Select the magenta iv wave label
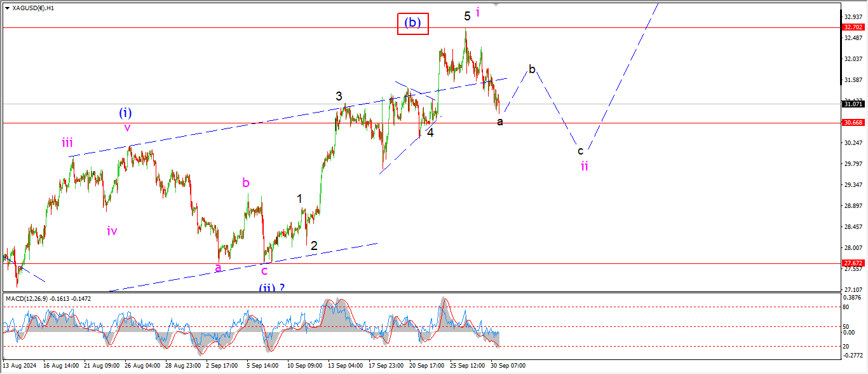 [112, 231]
